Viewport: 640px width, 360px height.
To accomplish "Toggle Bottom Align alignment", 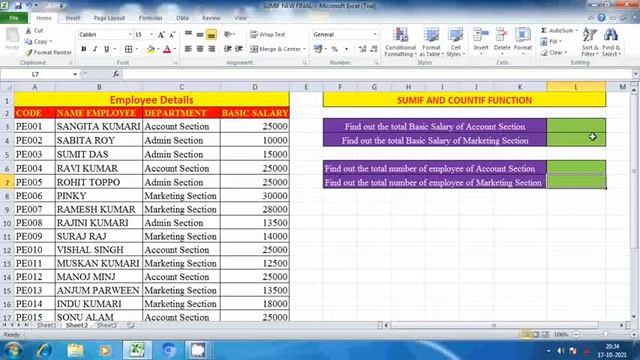I will coord(211,35).
